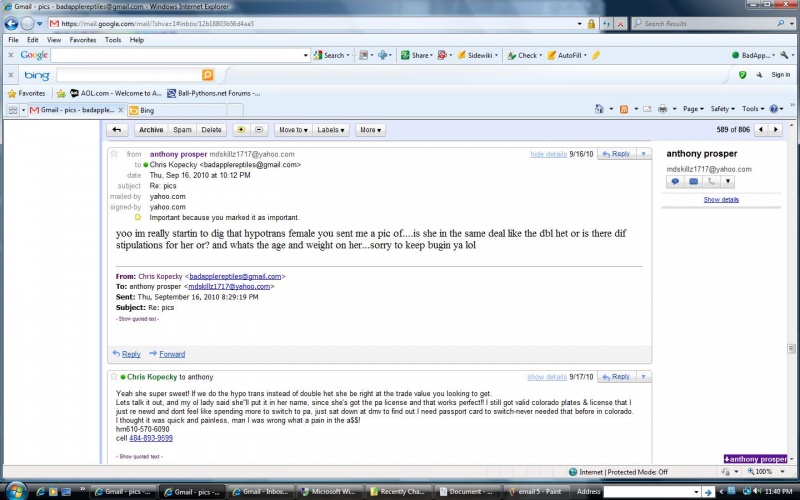Go back with the browser back arrow
The width and height of the screenshot is (800, 500).
[11, 23]
